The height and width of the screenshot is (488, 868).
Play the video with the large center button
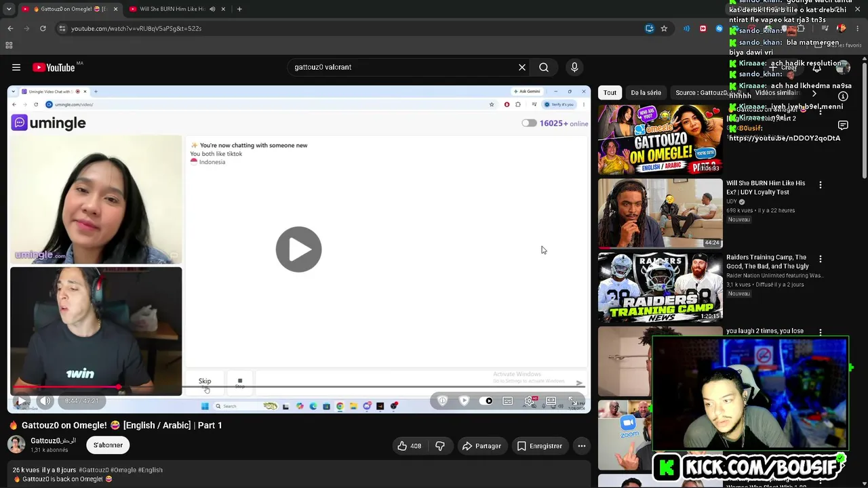click(298, 249)
